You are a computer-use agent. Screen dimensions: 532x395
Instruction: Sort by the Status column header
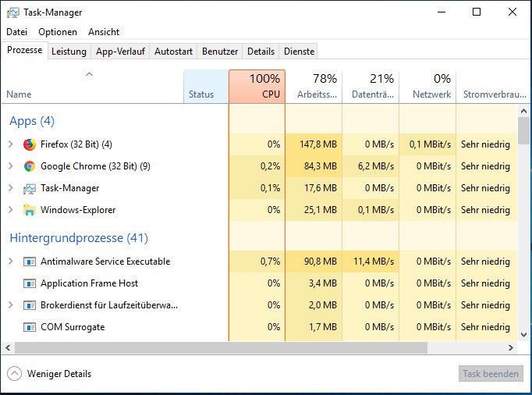click(x=206, y=87)
